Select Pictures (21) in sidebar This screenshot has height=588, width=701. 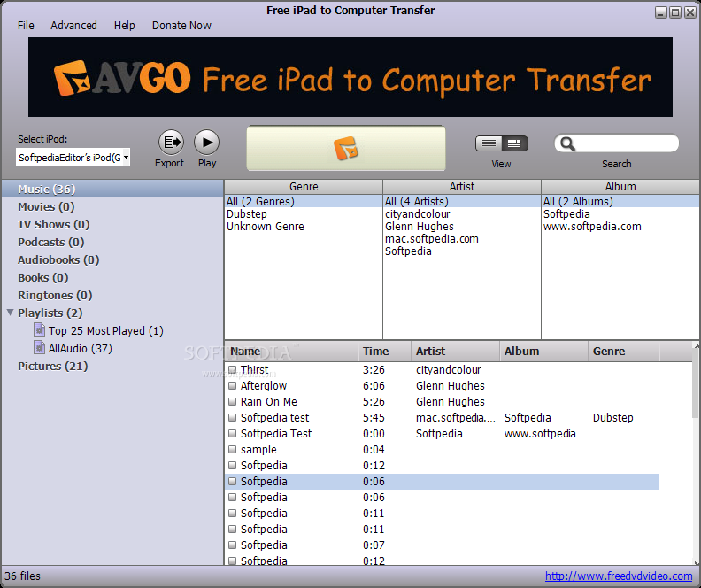52,366
